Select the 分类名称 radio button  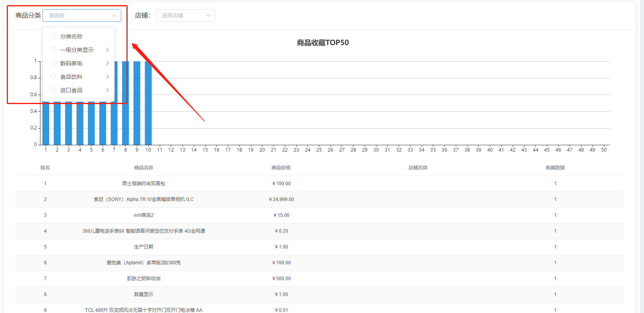(x=54, y=36)
